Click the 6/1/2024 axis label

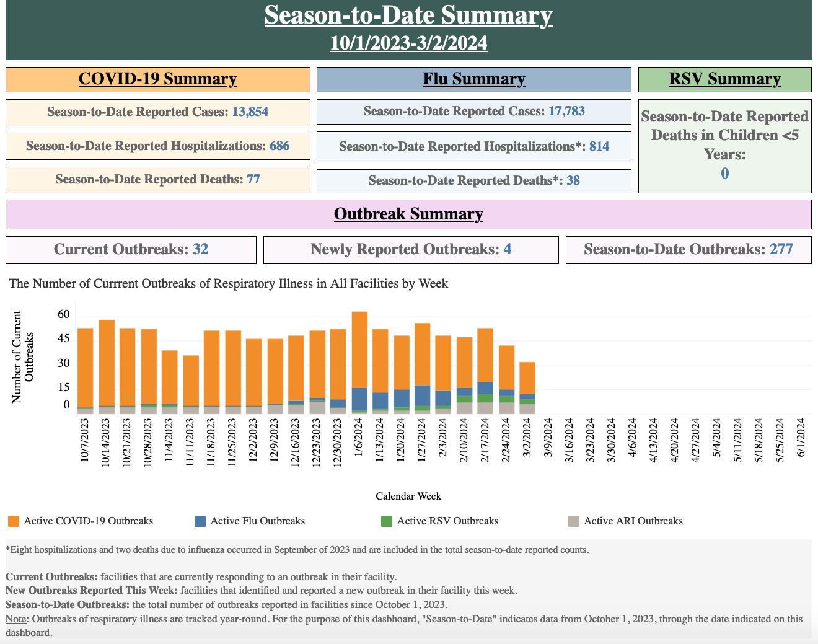[801, 439]
